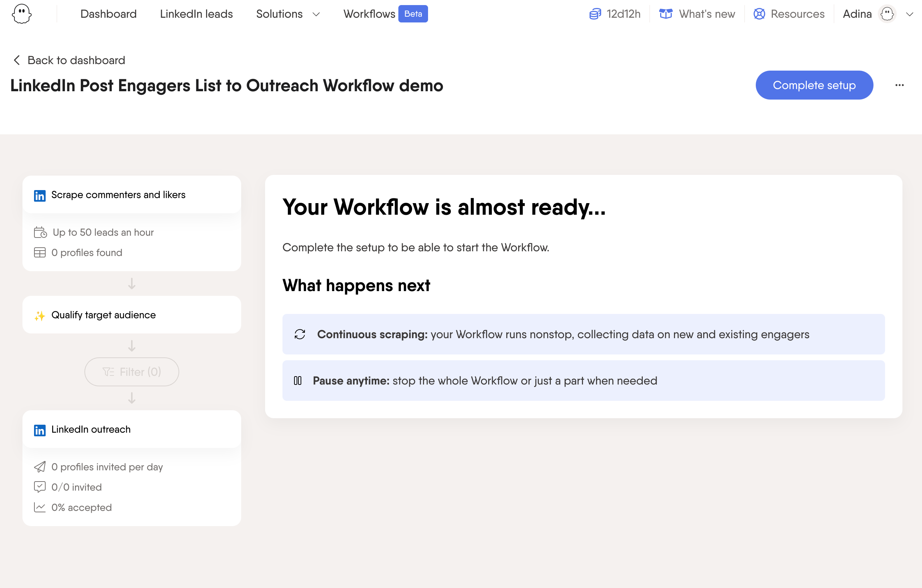
Task: Click the What happens next heading
Action: click(x=356, y=286)
